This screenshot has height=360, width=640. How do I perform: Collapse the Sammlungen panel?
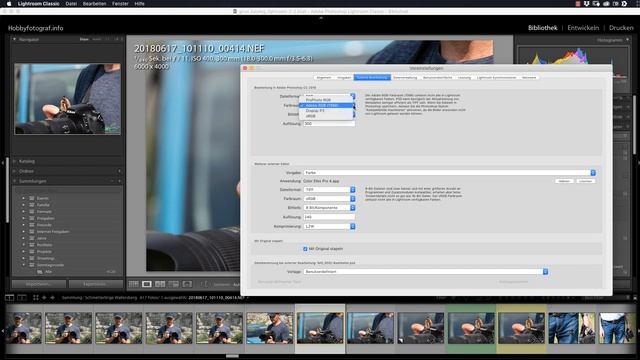[15, 181]
